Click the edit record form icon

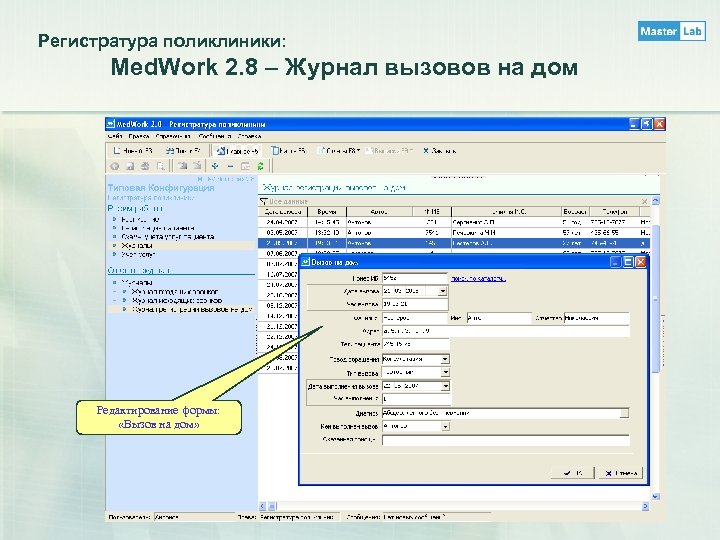click(x=246, y=166)
